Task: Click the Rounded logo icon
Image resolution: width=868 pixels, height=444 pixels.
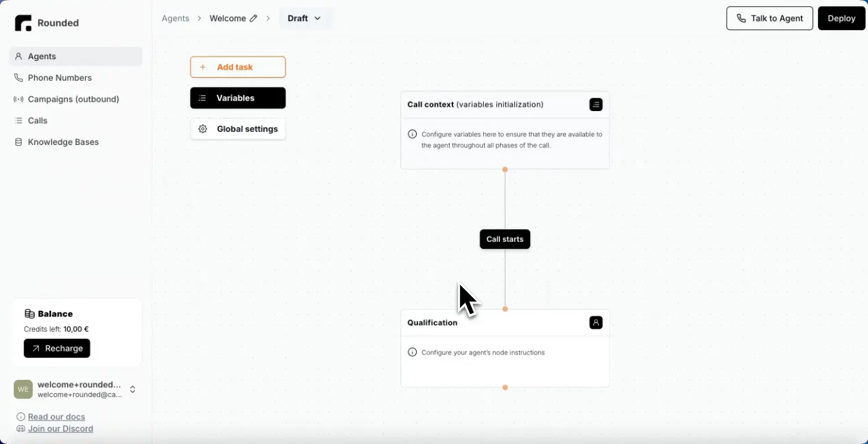Action: [x=23, y=23]
